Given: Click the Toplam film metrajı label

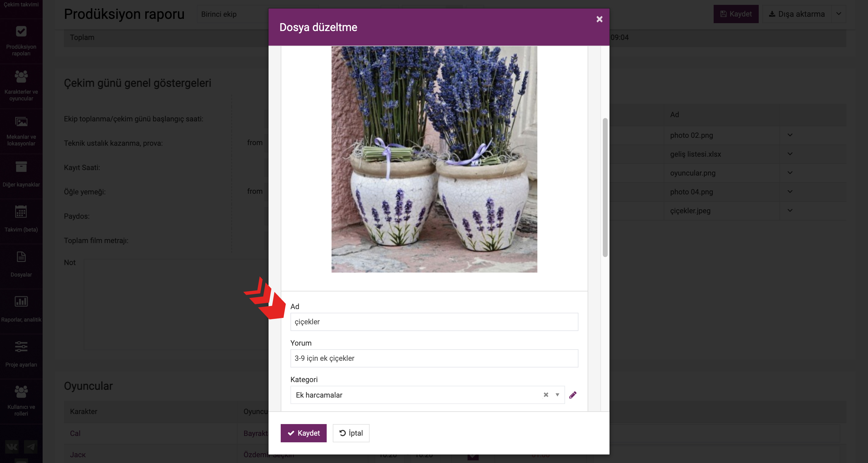Looking at the screenshot, I should tap(96, 240).
